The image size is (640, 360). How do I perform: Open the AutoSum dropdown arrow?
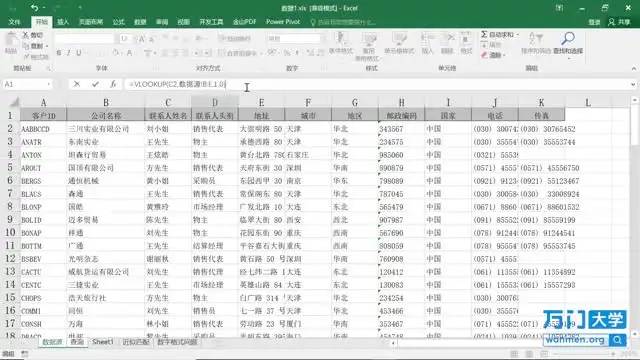pyautogui.click(x=518, y=35)
